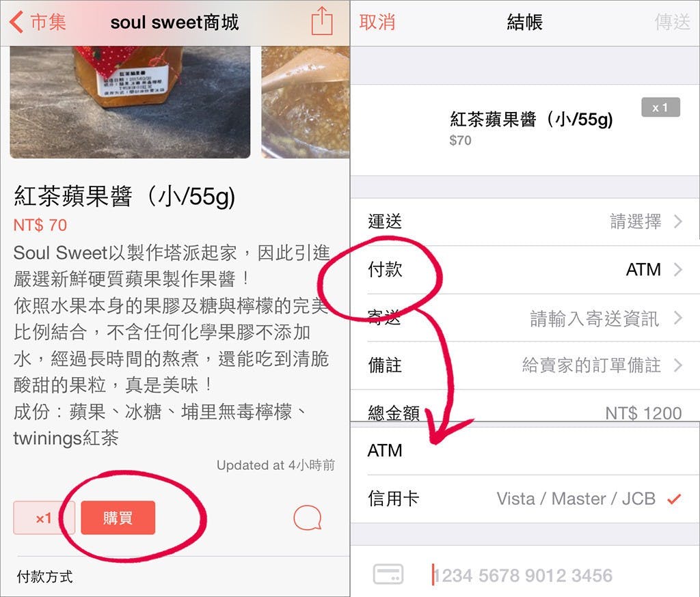Go back to 市集 market
The image size is (700, 597).
[38, 22]
